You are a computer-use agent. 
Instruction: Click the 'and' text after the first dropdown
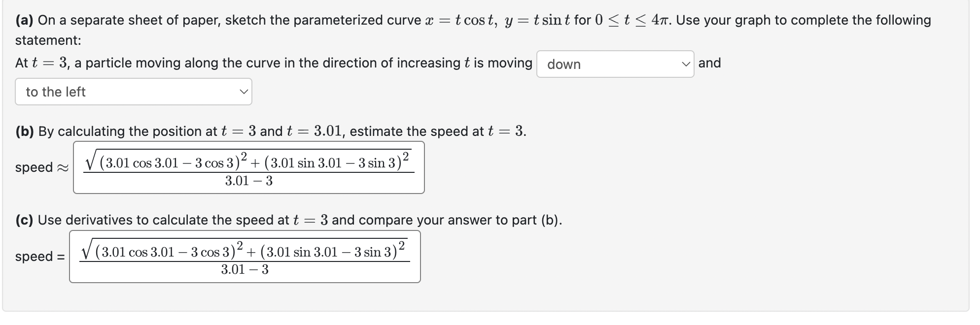(710, 63)
